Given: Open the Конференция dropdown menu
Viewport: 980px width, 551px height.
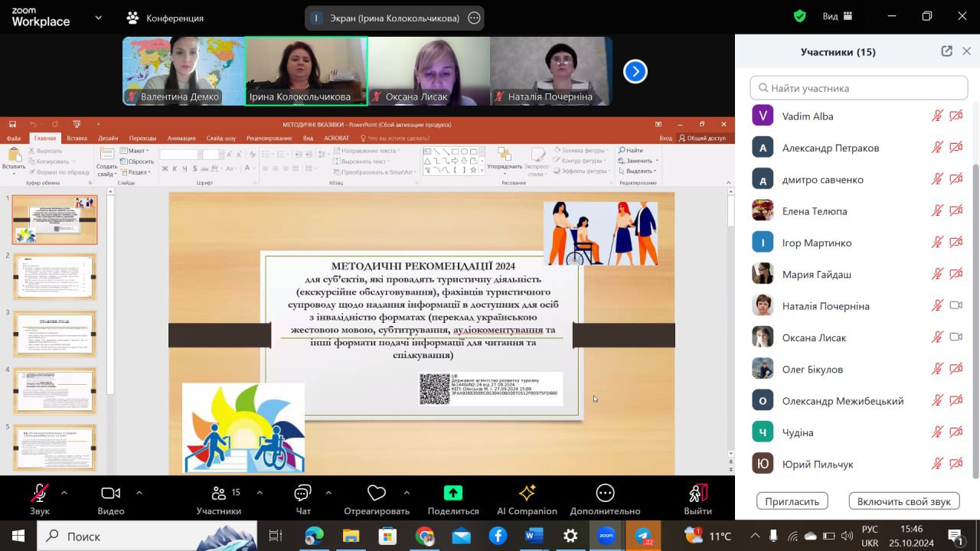Looking at the screenshot, I should pos(165,18).
